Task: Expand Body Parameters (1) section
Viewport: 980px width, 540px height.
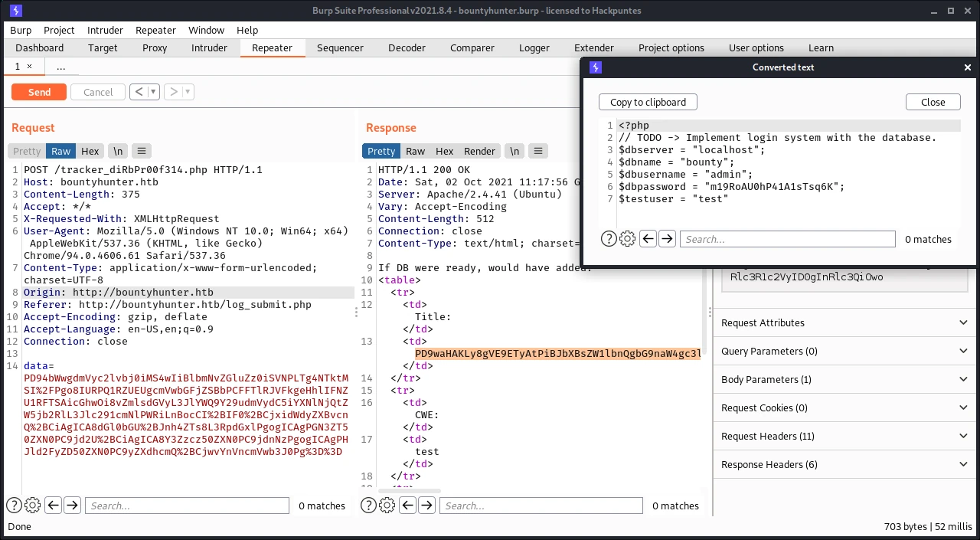Action: tap(846, 379)
